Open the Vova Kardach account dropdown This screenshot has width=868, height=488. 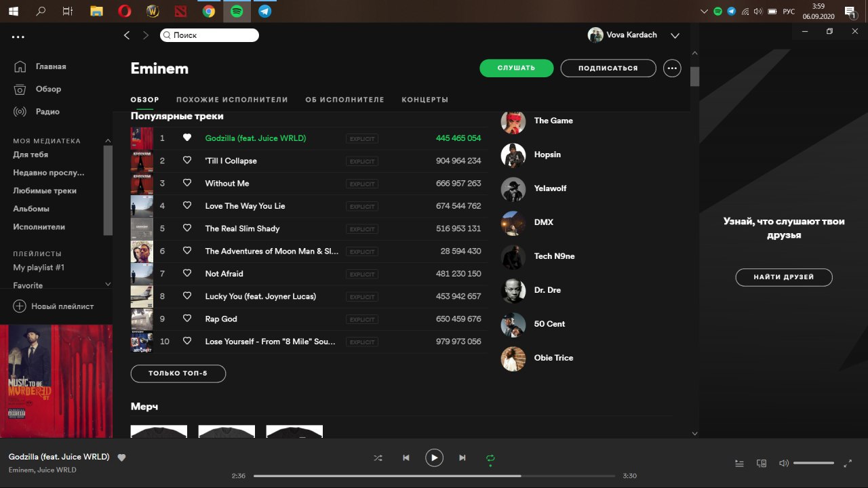[675, 35]
